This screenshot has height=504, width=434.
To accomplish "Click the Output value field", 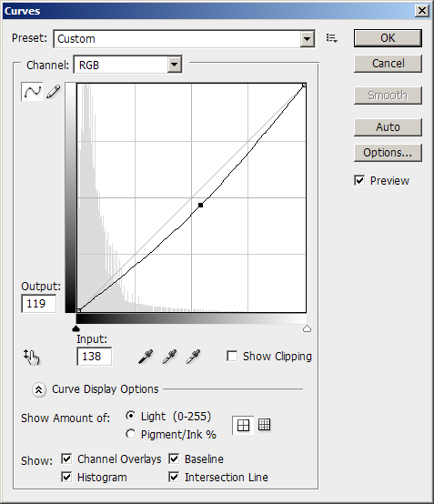I will (39, 304).
